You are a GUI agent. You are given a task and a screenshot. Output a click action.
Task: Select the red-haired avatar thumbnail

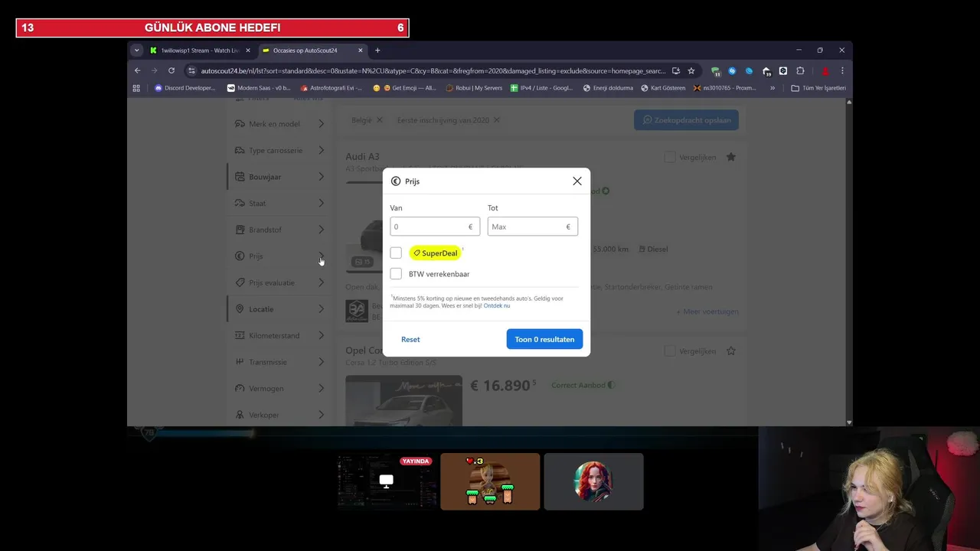tap(593, 481)
